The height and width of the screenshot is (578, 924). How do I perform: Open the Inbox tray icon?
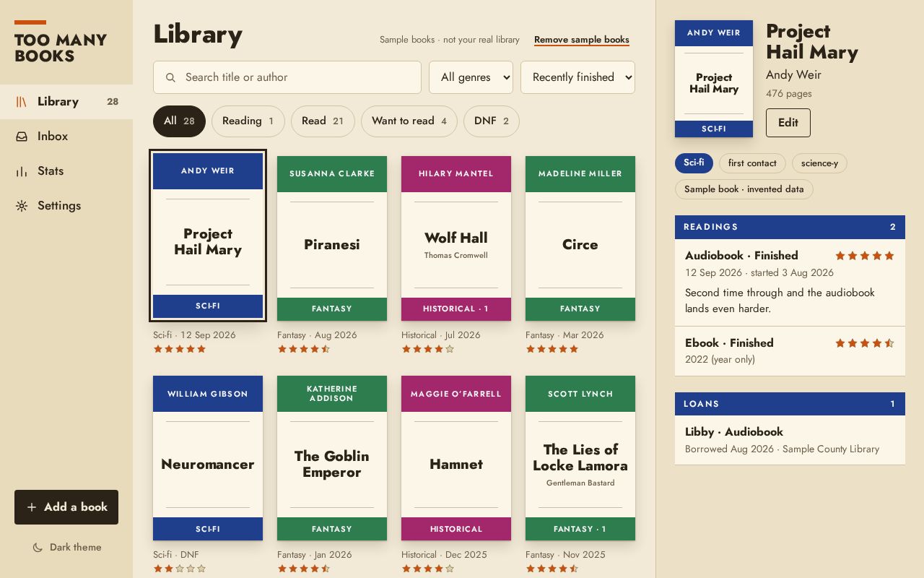pos(22,137)
